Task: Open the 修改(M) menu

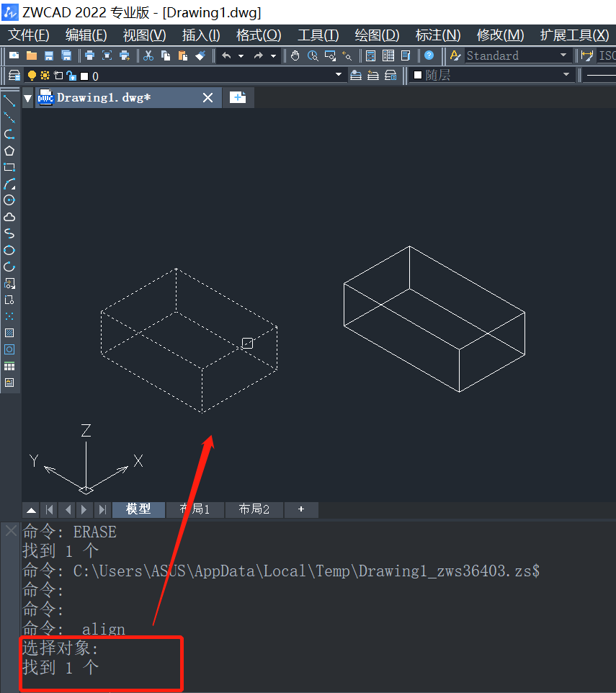Action: pos(500,35)
